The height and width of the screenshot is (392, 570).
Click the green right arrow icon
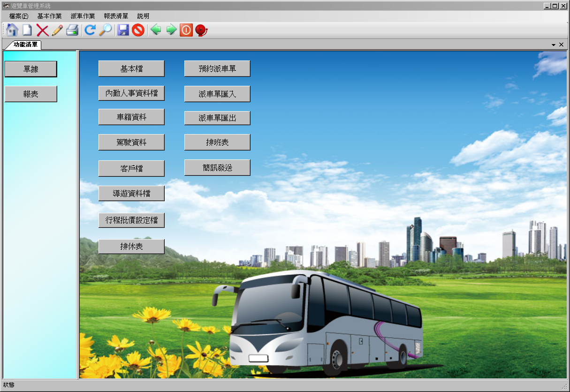pos(171,30)
